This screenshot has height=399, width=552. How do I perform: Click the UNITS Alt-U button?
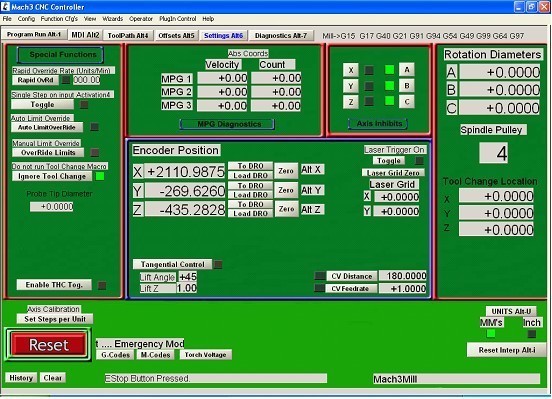pos(511,311)
